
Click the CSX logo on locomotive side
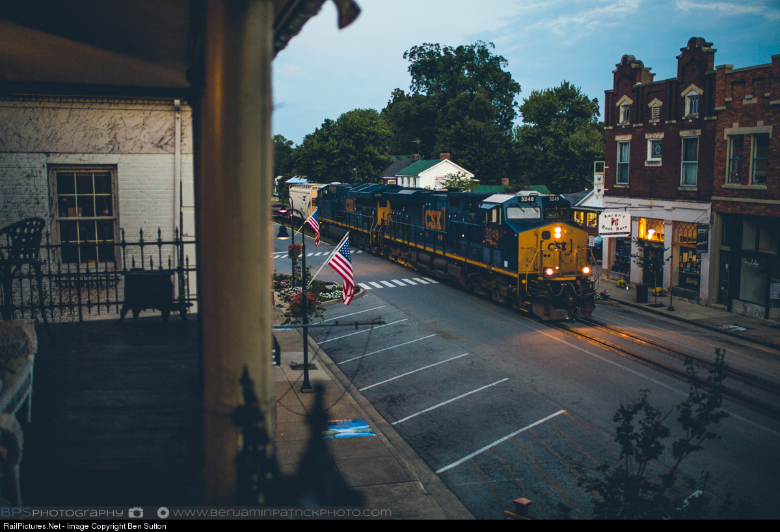(x=433, y=219)
